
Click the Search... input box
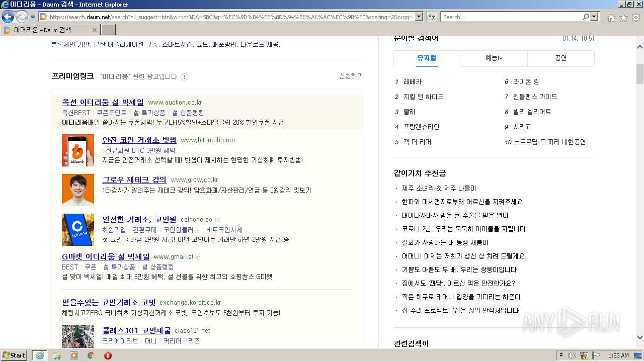point(511,17)
